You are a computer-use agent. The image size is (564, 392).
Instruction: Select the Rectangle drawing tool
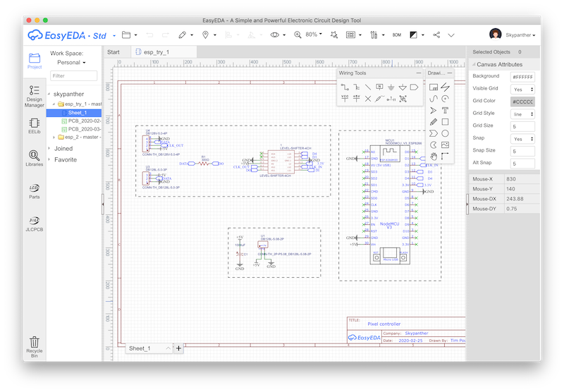pyautogui.click(x=445, y=122)
